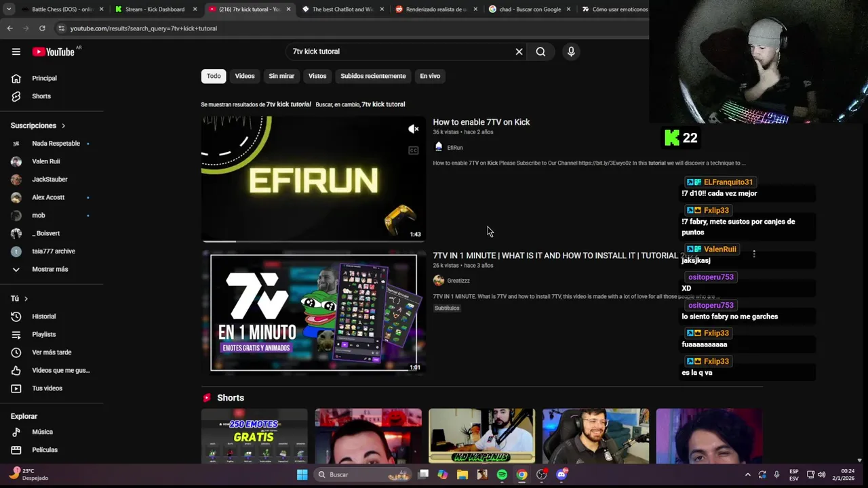Seek on EFIRUN preview progress bar

[313, 241]
